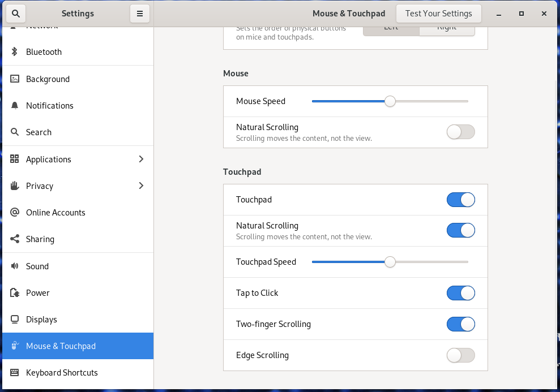This screenshot has width=560, height=392.
Task: Expand the Applications section
Action: (141, 159)
